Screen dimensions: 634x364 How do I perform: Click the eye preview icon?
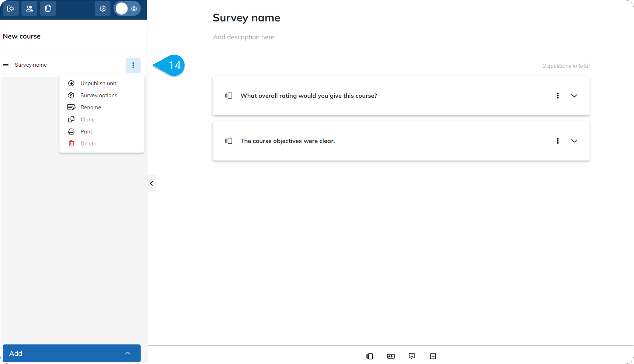pyautogui.click(x=134, y=9)
